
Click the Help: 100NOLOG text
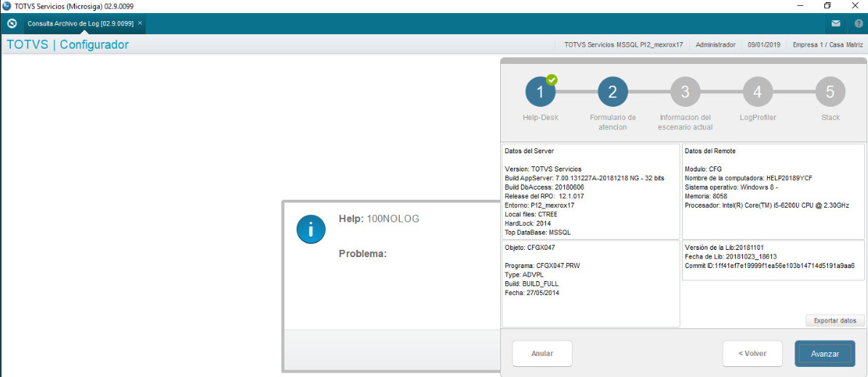tap(379, 219)
